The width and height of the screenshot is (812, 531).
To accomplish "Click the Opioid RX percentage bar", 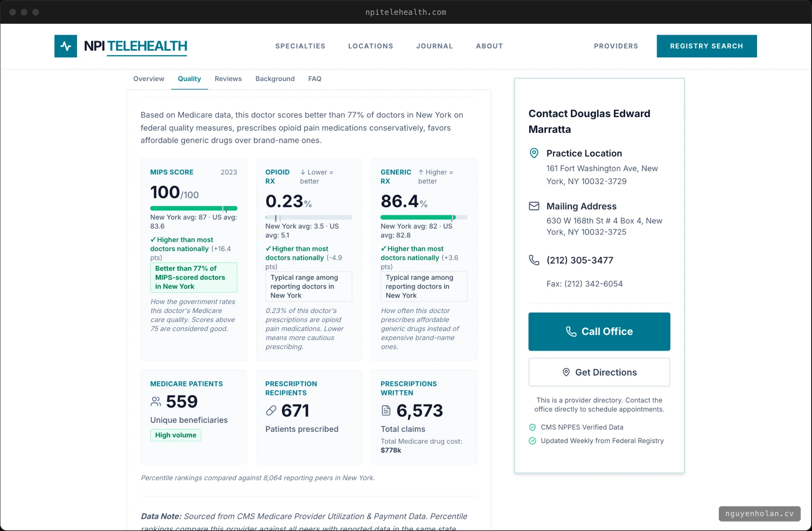I will 308,217.
